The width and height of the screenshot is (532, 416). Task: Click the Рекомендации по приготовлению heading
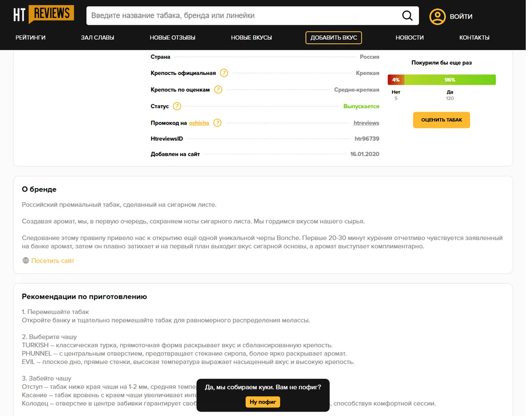[84, 297]
